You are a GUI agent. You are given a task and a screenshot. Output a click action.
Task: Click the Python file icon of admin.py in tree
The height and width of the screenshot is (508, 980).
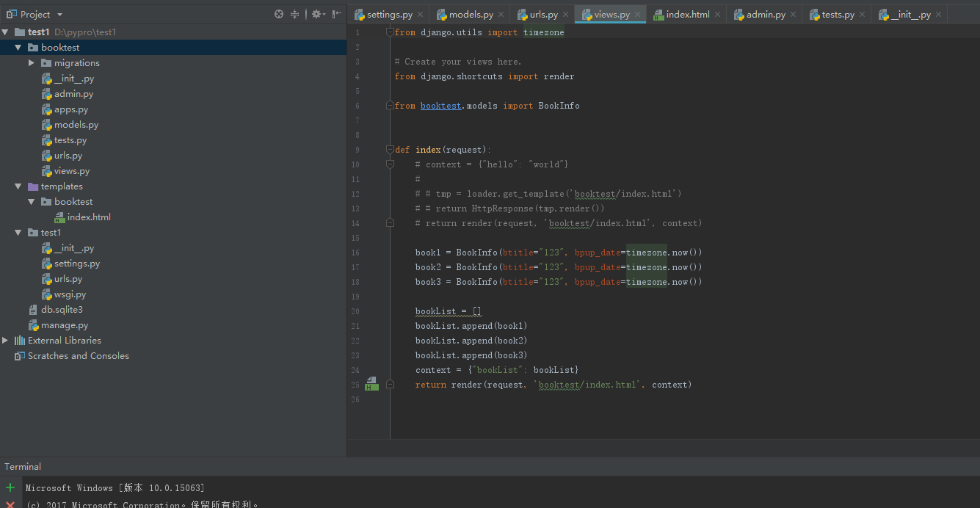click(47, 94)
